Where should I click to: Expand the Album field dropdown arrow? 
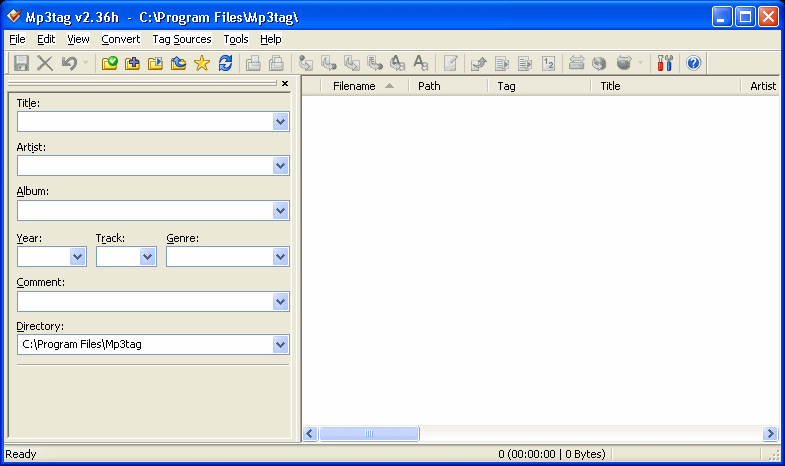click(x=280, y=211)
